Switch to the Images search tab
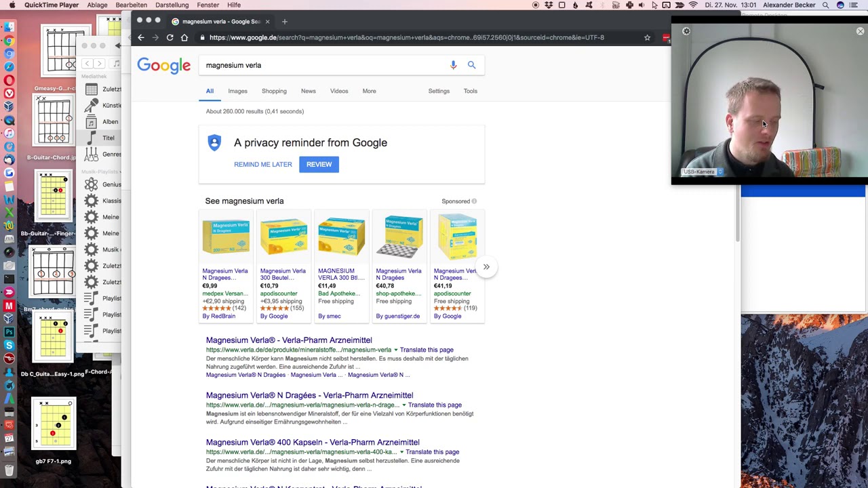This screenshot has width=868, height=488. (x=237, y=91)
